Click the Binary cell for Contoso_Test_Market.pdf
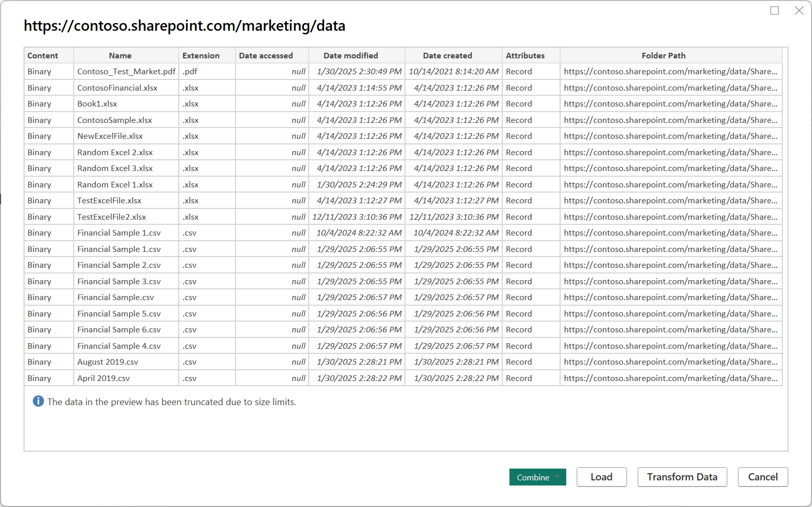Screen dimensions: 812x507 49,72
